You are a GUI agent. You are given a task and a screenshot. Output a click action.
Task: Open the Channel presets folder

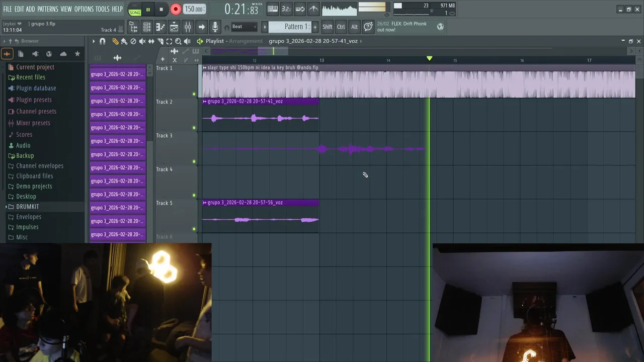[x=32, y=111]
